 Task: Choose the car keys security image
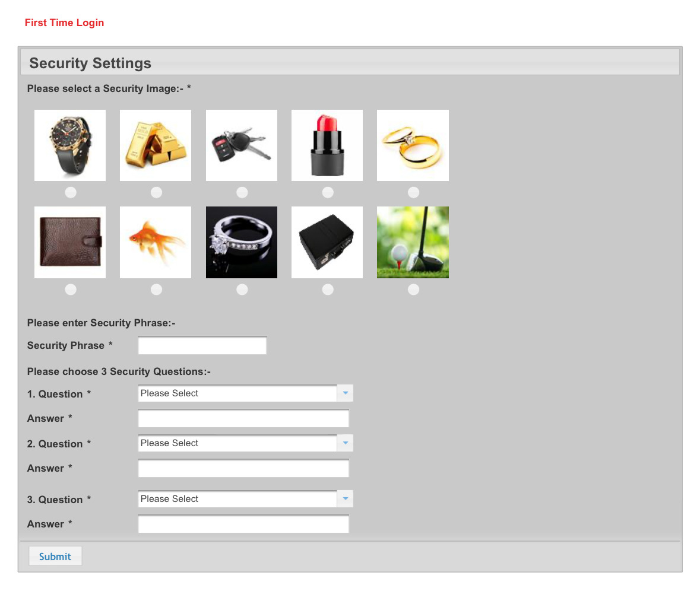(x=241, y=145)
